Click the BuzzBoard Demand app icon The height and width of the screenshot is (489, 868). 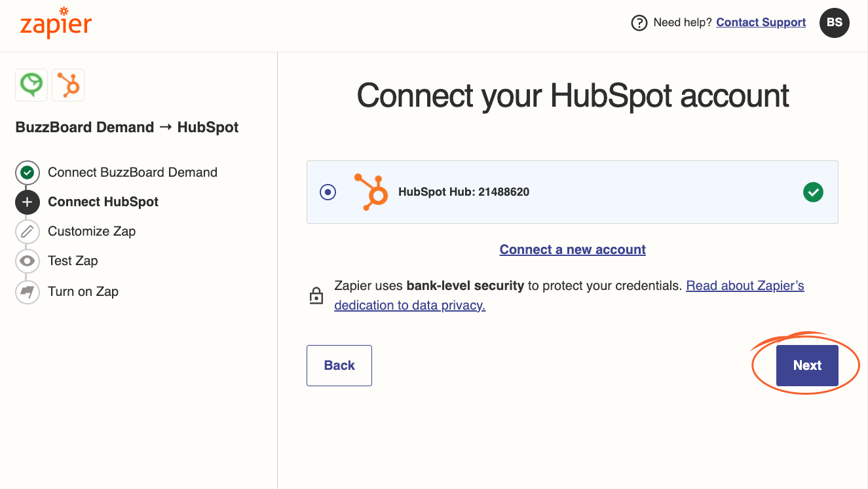pyautogui.click(x=31, y=85)
